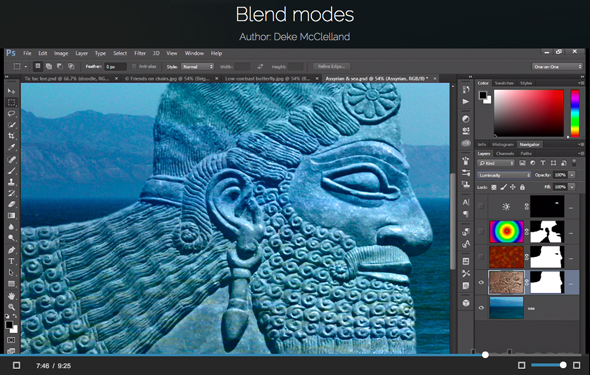Select the Gradient tool
The image size is (590, 375).
[x=11, y=216]
